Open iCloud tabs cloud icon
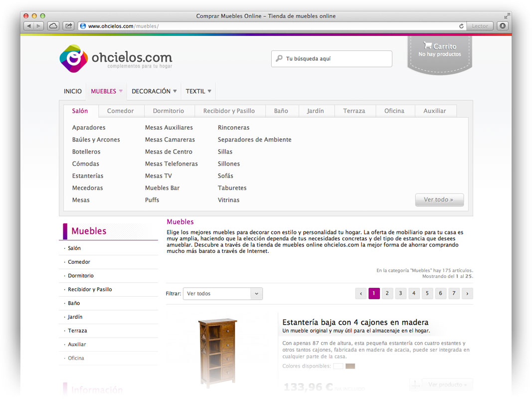 (53, 26)
